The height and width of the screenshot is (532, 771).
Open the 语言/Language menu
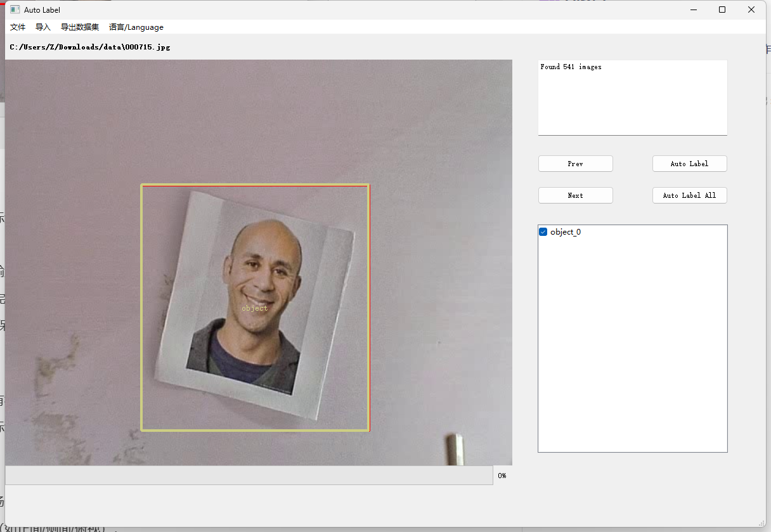tap(136, 27)
